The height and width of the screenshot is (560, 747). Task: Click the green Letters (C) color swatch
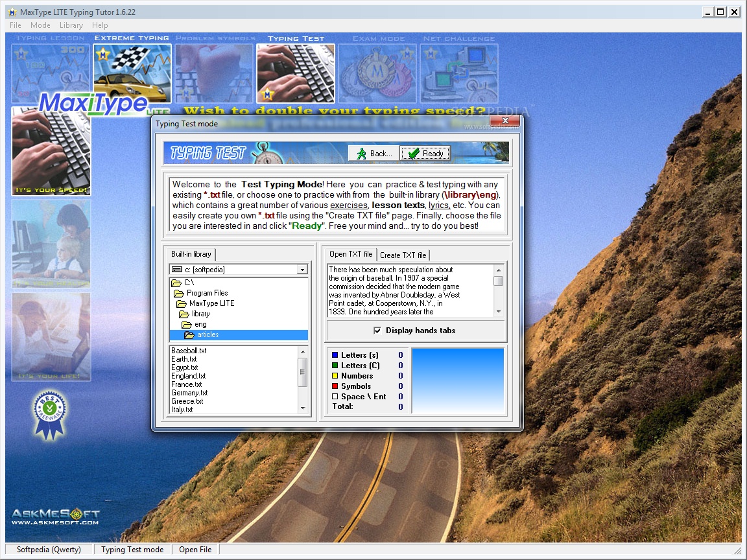pos(335,366)
